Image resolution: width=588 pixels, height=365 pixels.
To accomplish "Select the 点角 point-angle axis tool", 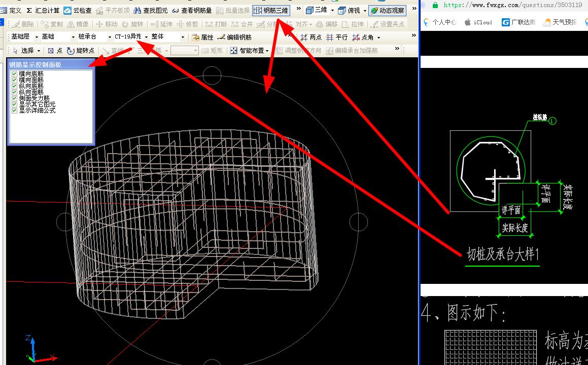I will point(363,37).
